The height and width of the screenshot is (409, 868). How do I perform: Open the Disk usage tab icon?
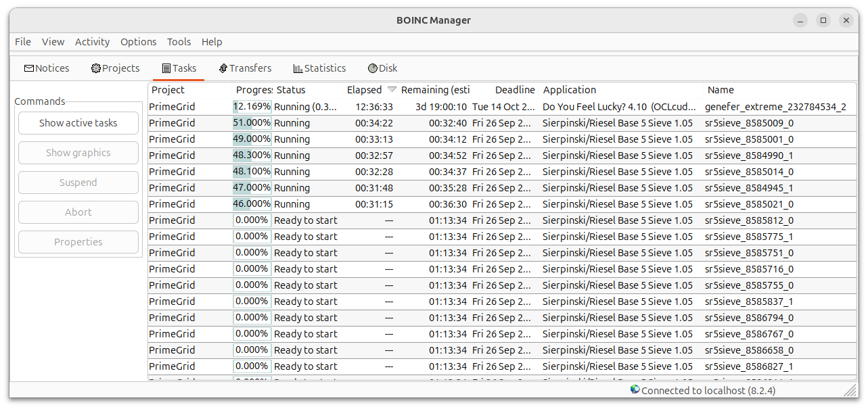pyautogui.click(x=373, y=68)
